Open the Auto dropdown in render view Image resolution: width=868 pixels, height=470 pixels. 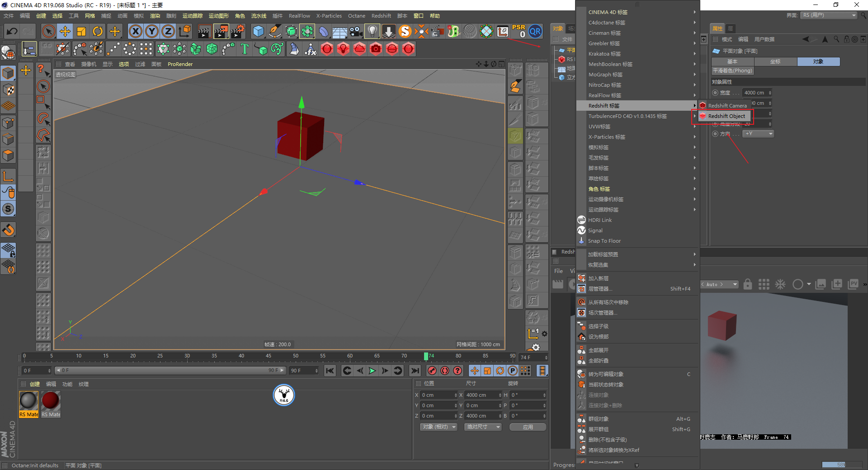719,284
